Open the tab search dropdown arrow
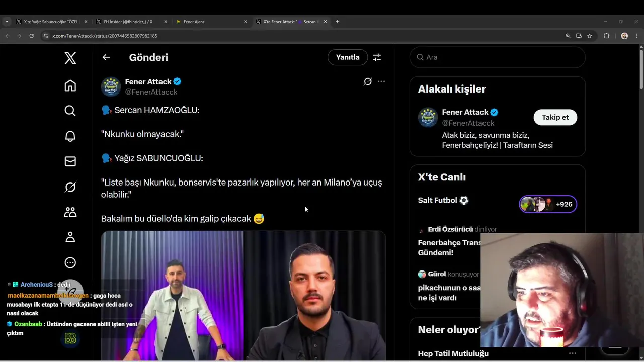644x362 pixels. (7, 22)
